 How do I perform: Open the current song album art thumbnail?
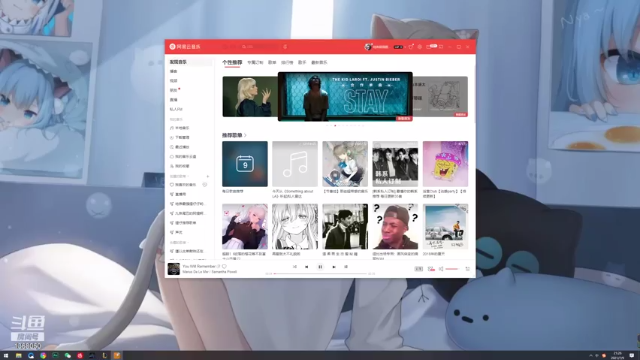point(173,269)
